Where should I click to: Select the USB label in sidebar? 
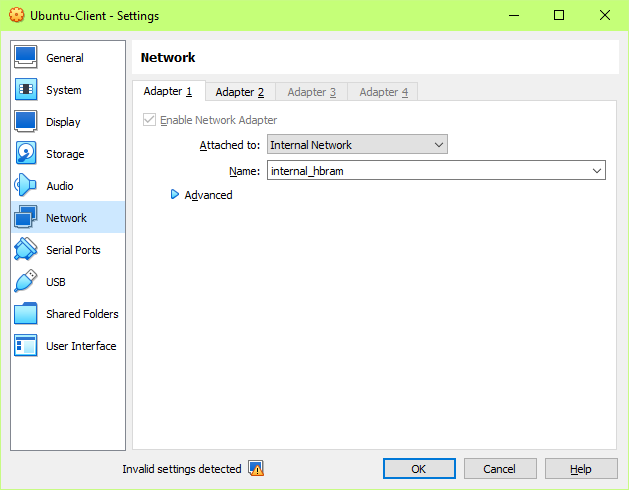point(56,282)
